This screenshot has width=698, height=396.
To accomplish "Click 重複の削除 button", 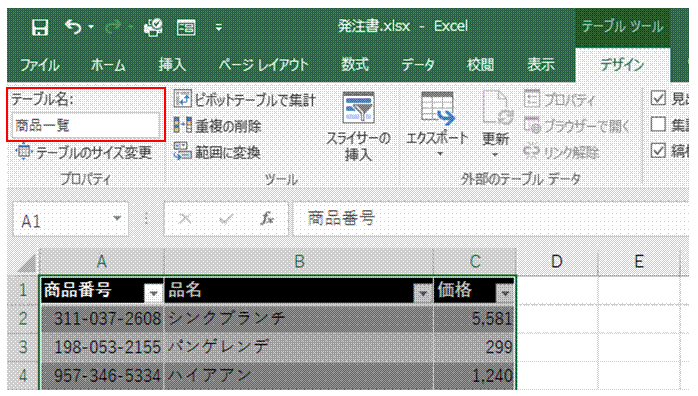I will click(218, 126).
